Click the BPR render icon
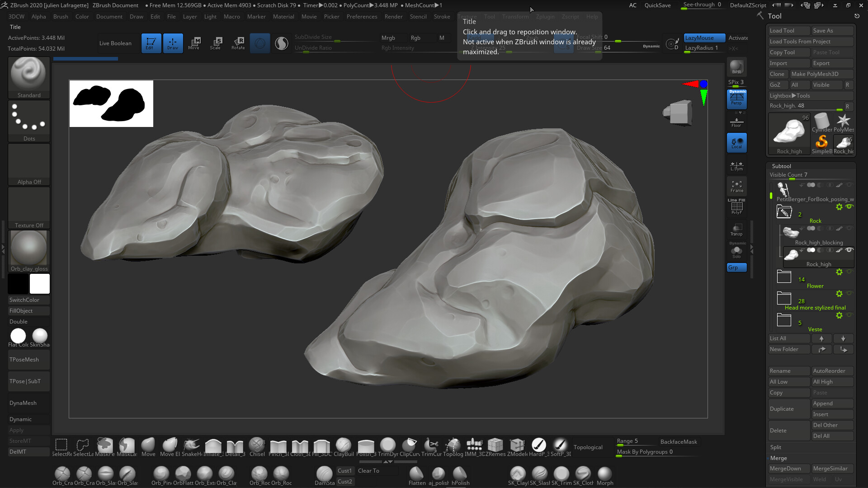Viewport: 868px width, 488px height. click(736, 67)
